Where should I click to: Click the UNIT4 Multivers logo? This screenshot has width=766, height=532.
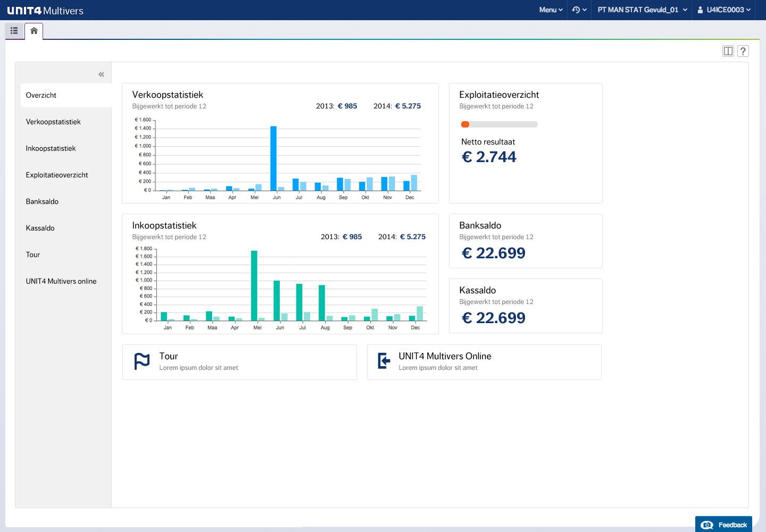coord(45,10)
